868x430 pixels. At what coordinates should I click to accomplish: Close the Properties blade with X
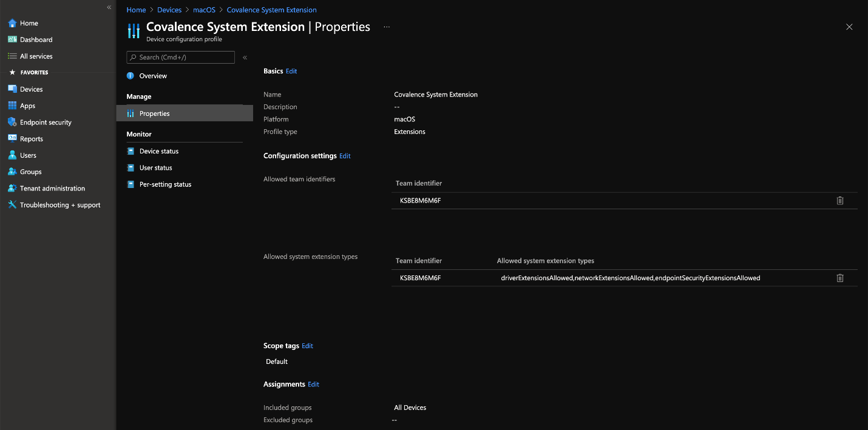tap(849, 27)
